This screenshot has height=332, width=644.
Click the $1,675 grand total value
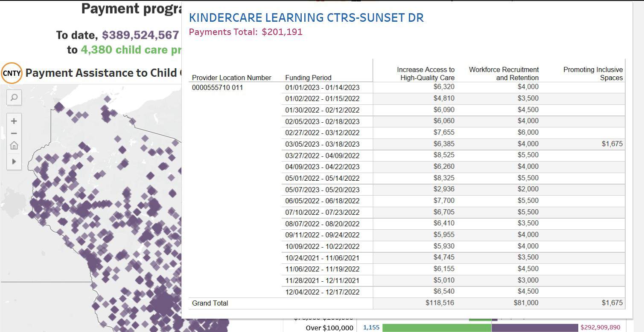[x=612, y=303]
